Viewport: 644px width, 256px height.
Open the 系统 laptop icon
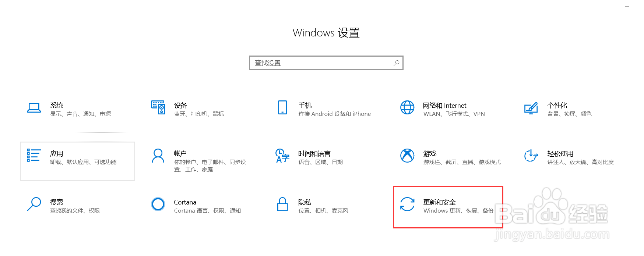[x=34, y=108]
